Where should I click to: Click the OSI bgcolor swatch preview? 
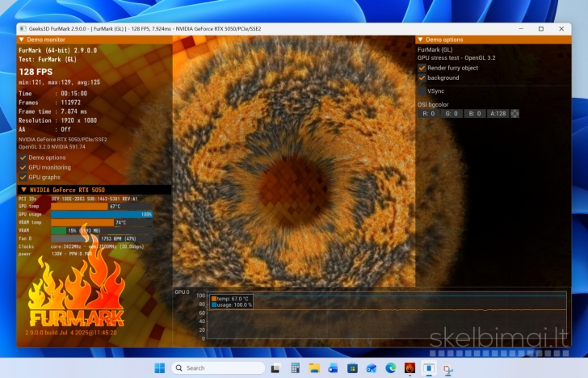click(x=515, y=114)
